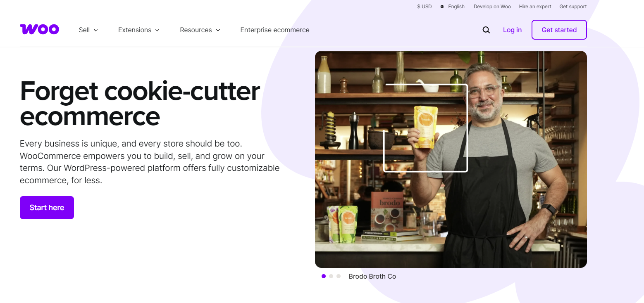Click the Start here button
This screenshot has width=644, height=303.
(47, 208)
